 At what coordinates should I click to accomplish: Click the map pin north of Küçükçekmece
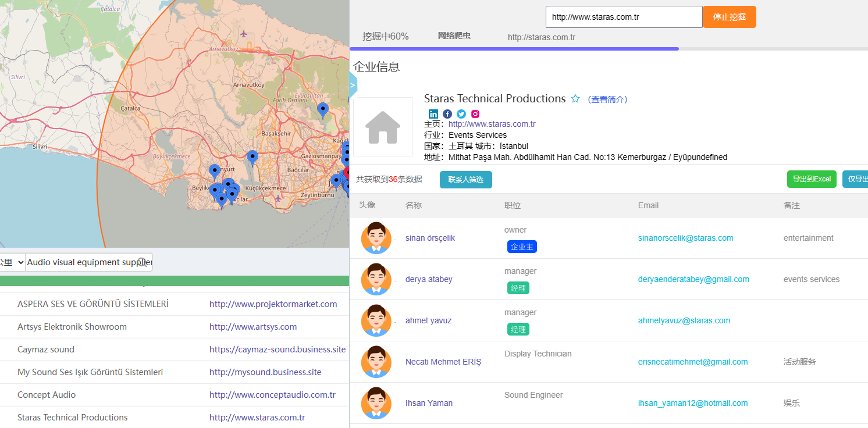coord(252,158)
